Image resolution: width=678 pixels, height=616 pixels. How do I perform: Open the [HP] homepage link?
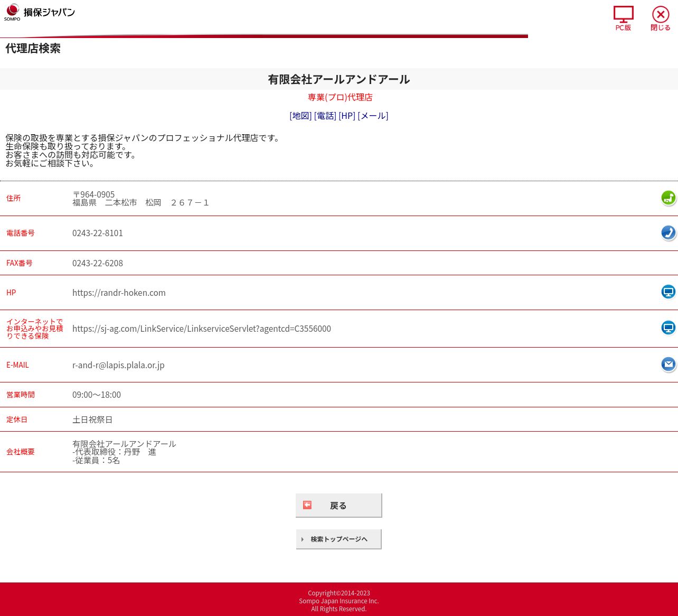tap(347, 116)
